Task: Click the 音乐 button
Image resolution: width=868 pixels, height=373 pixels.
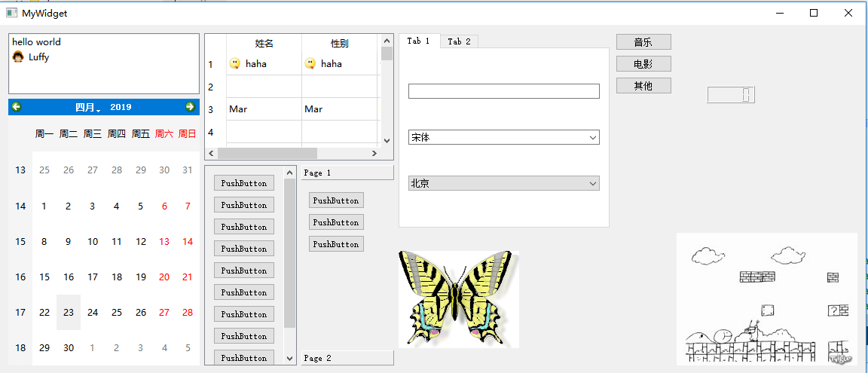Action: 643,41
